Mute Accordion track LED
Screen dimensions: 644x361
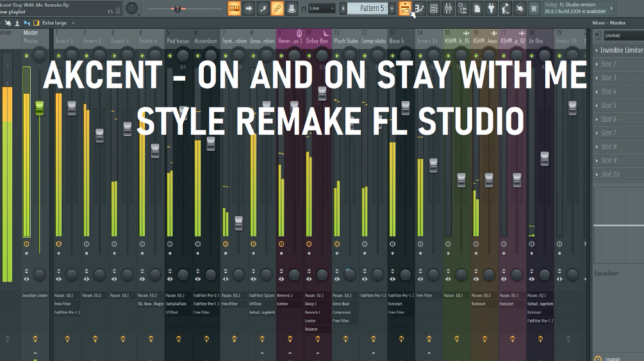coord(198,56)
